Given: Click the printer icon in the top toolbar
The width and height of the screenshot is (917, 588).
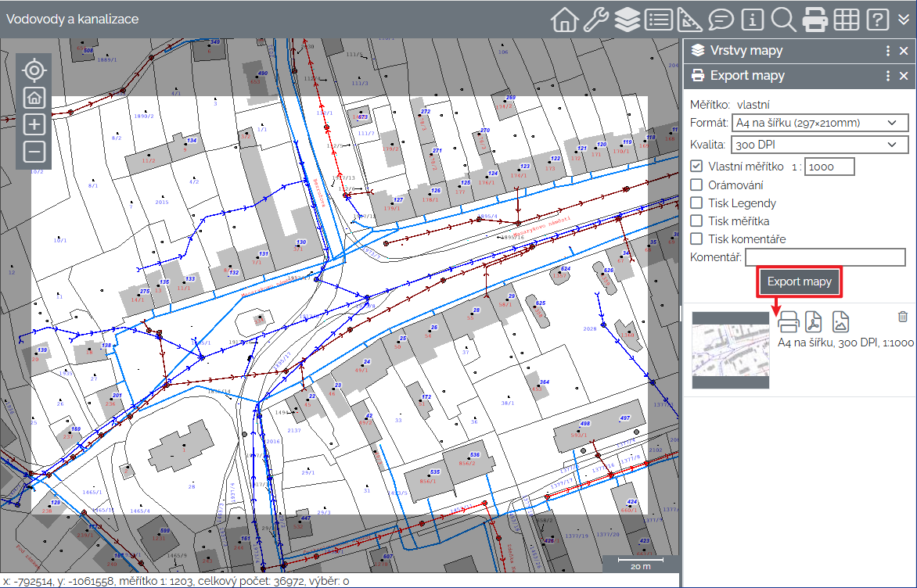Looking at the screenshot, I should 815,19.
